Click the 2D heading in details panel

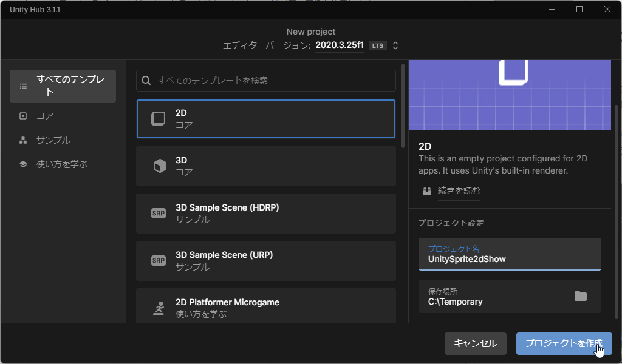(425, 146)
